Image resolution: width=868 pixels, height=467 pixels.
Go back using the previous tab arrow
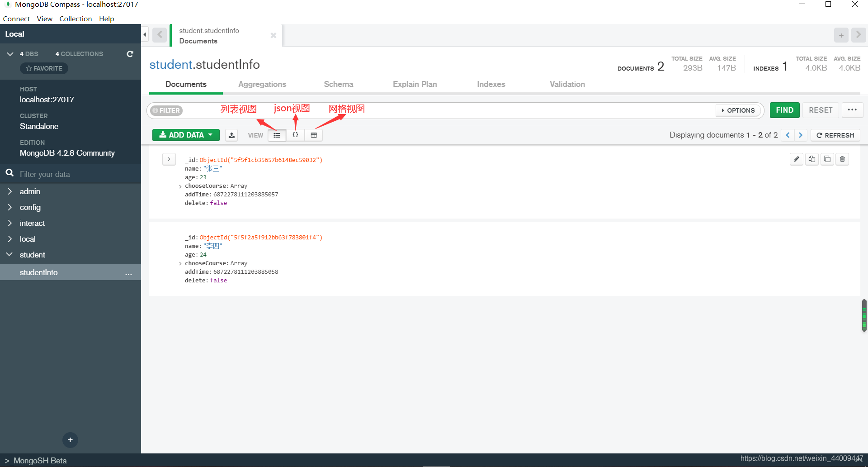pos(160,35)
